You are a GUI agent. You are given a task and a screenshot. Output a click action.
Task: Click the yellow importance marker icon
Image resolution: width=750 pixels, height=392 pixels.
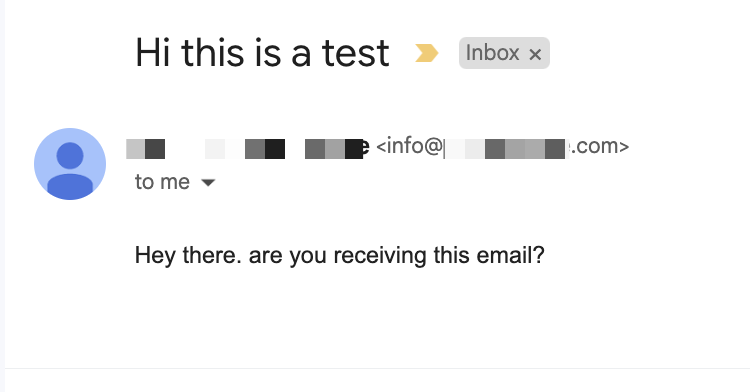(x=426, y=53)
